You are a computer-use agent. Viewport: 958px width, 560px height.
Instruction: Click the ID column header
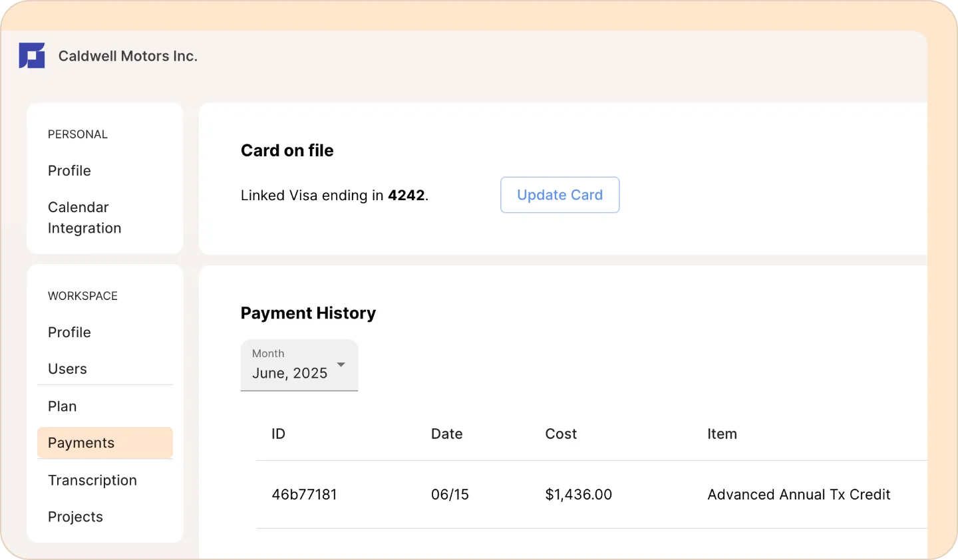(x=278, y=434)
